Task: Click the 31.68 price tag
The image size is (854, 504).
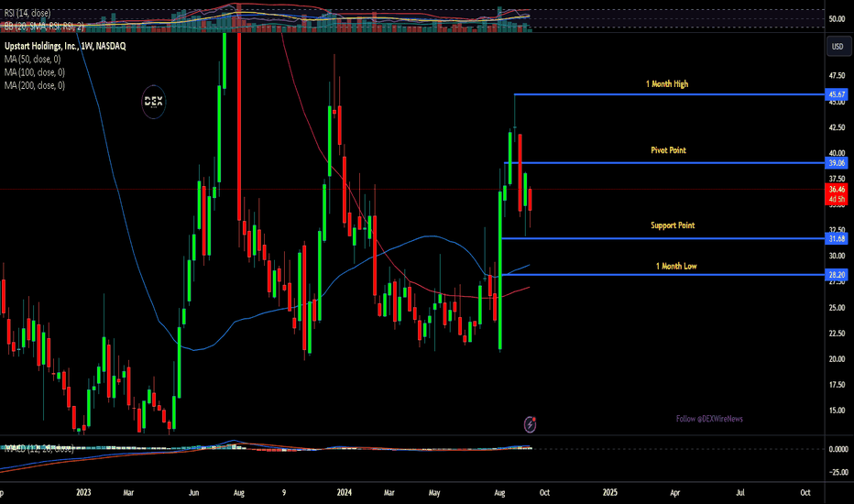Action: pos(837,238)
